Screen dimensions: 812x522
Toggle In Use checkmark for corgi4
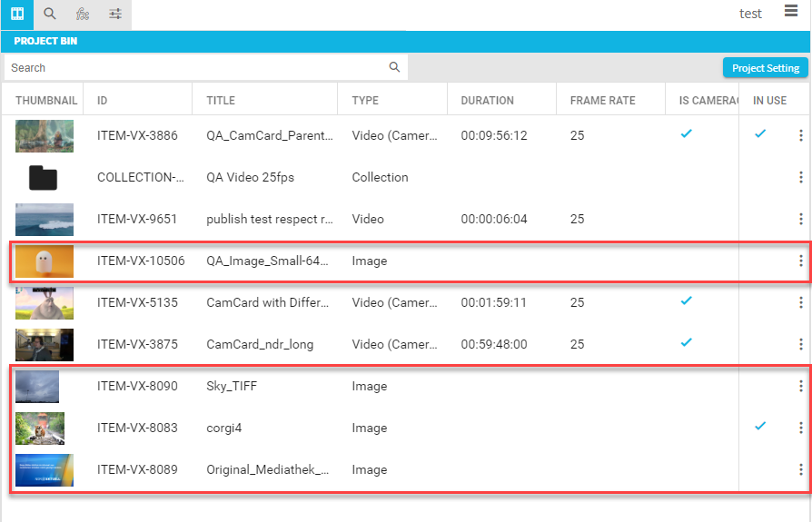point(760,427)
